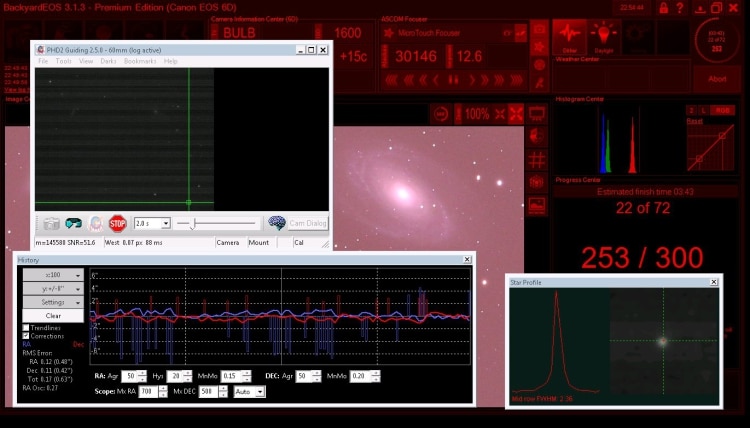The image size is (750, 428).
Task: Click the PHD2 gamma slider handle
Action: click(194, 223)
